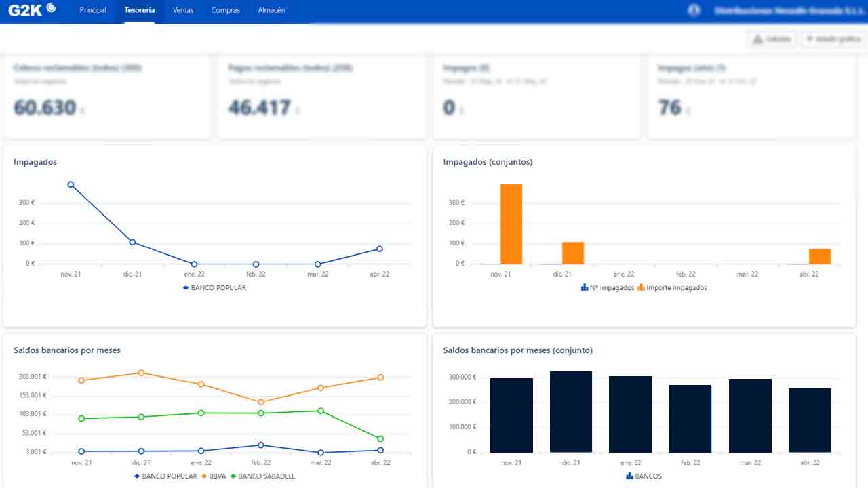Select the Principal tab
This screenshot has height=488, width=868.
(x=93, y=10)
